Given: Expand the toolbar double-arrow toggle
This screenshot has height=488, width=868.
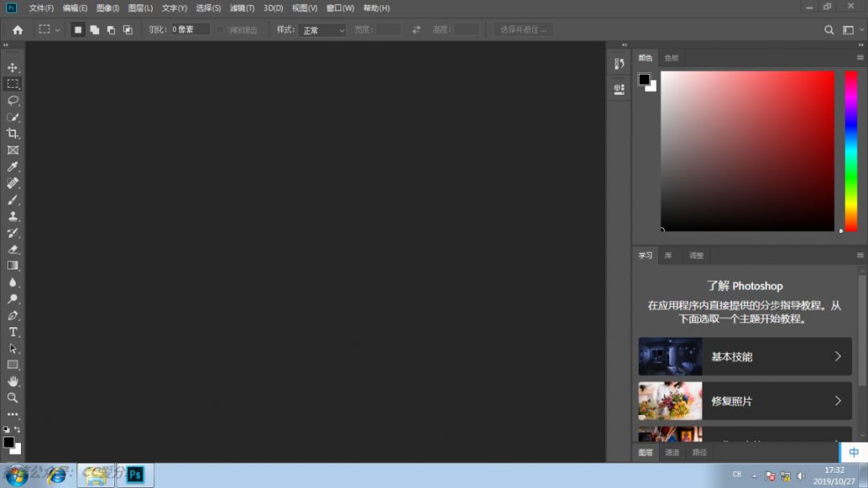Looking at the screenshot, I should (6, 45).
